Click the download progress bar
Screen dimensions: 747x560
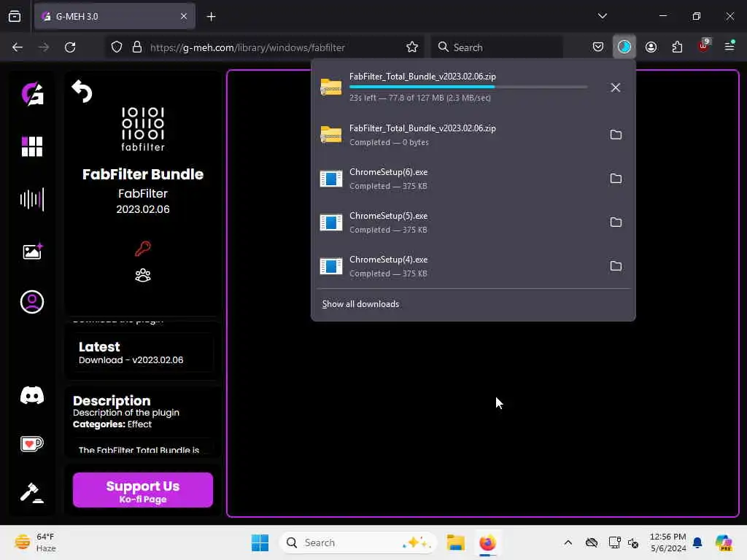click(468, 87)
